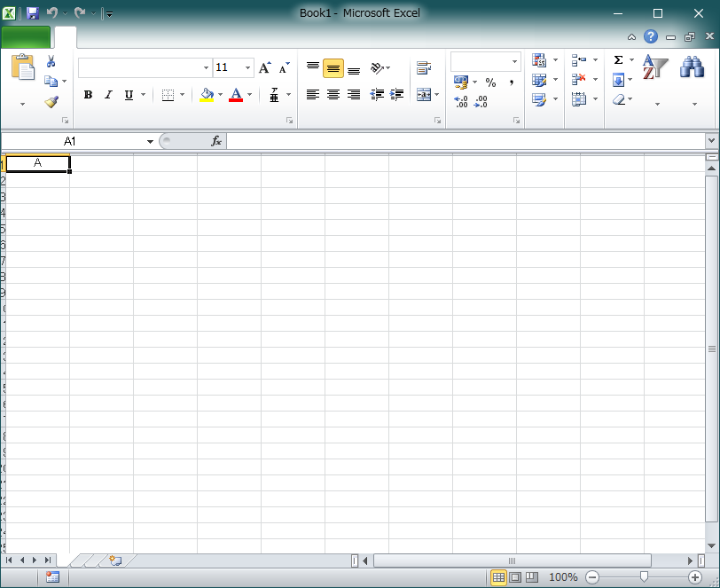
Task: Open Find and Select binoculars
Action: 692,67
